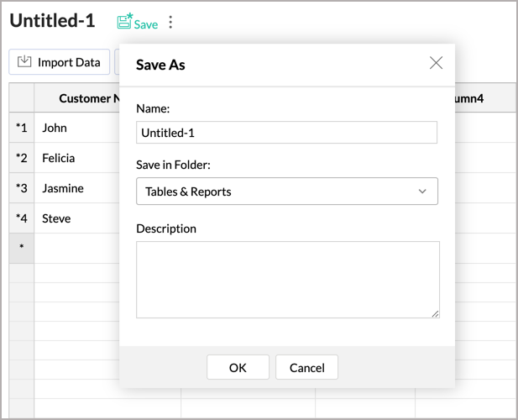Close the Save As dialog with X
The height and width of the screenshot is (420, 518).
tap(436, 63)
